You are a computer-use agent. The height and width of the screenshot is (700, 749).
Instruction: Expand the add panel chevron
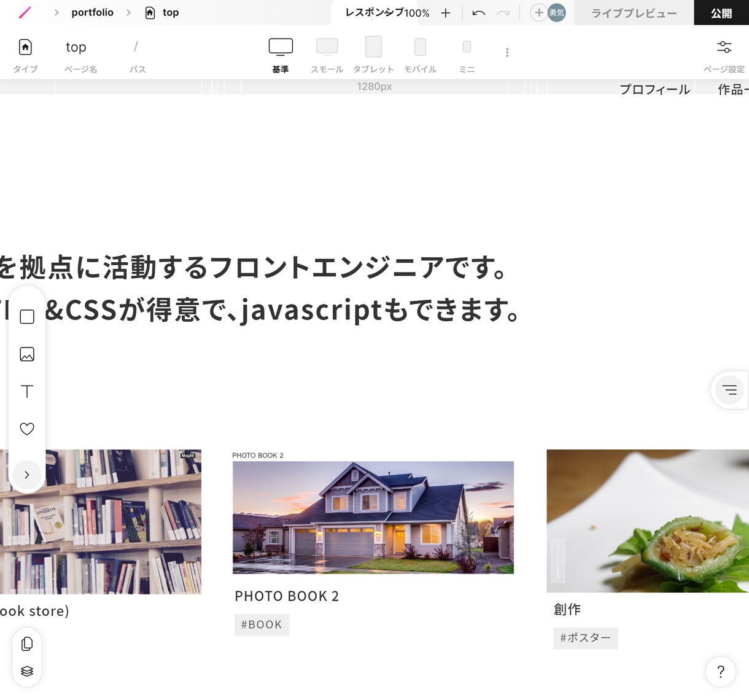pyautogui.click(x=27, y=475)
